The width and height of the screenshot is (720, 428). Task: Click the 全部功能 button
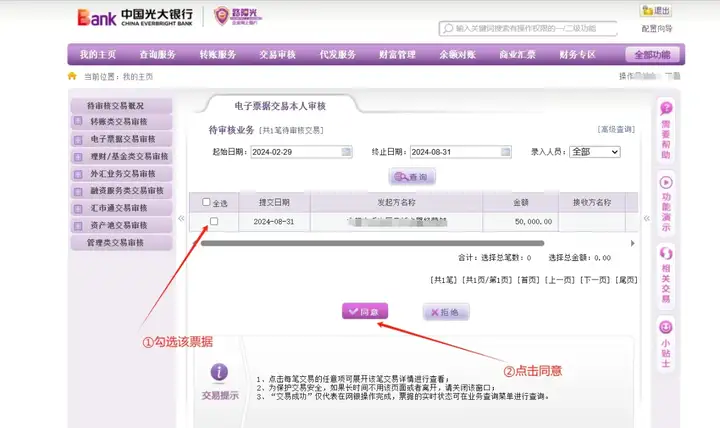pyautogui.click(x=652, y=55)
